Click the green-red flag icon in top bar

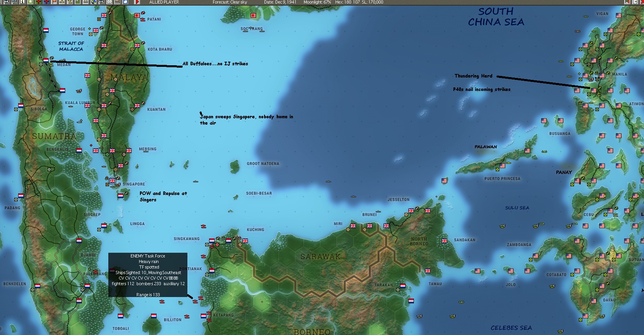tap(627, 2)
